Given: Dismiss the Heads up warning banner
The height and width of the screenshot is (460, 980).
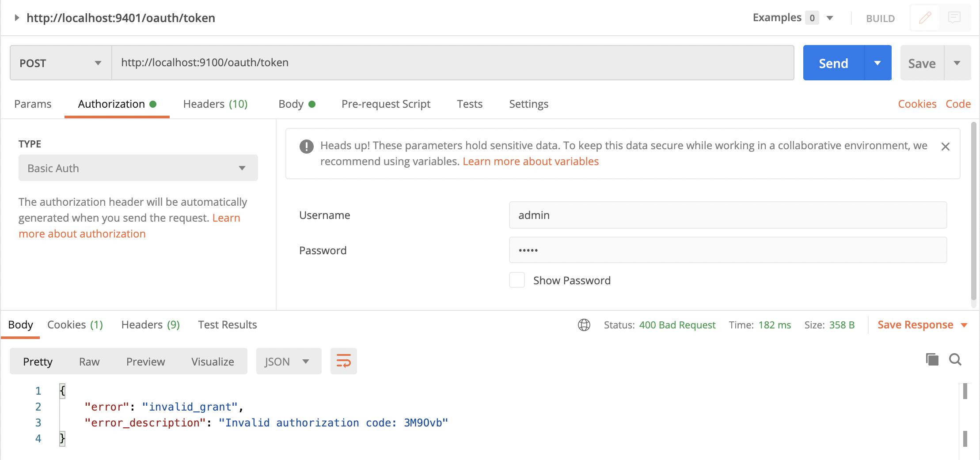Looking at the screenshot, I should coord(946,147).
